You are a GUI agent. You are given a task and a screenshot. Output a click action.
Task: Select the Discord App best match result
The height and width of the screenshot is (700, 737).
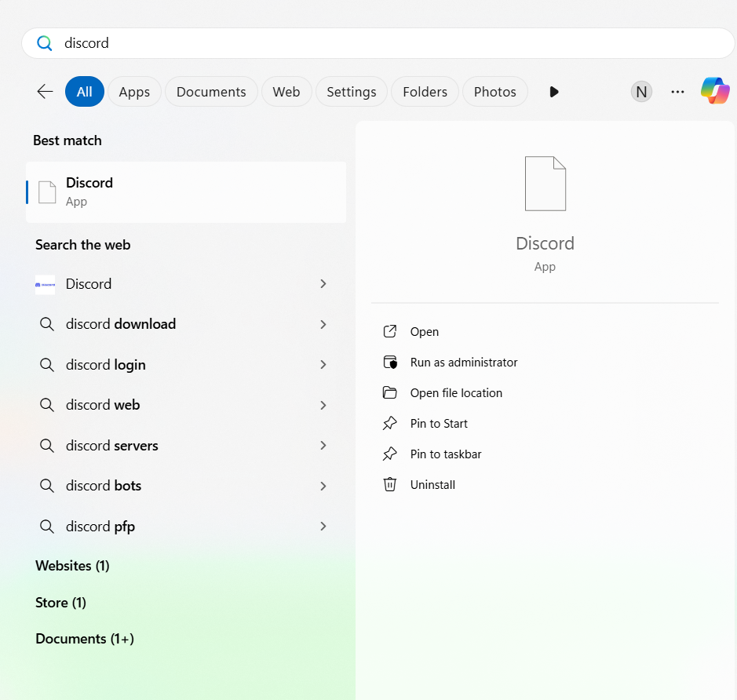click(186, 191)
